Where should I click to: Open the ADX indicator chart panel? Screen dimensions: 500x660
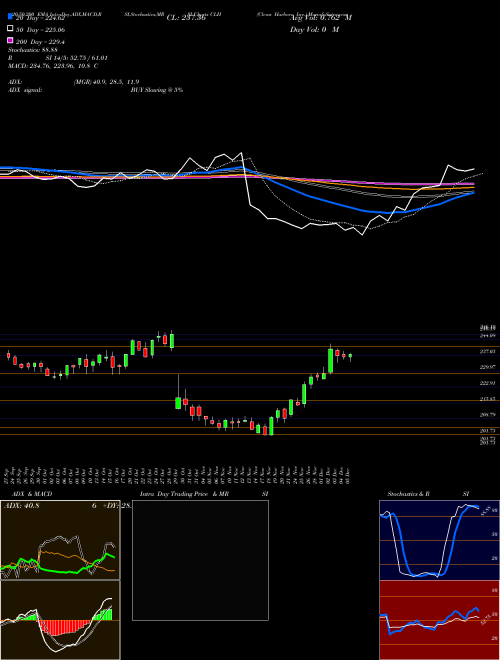60,540
